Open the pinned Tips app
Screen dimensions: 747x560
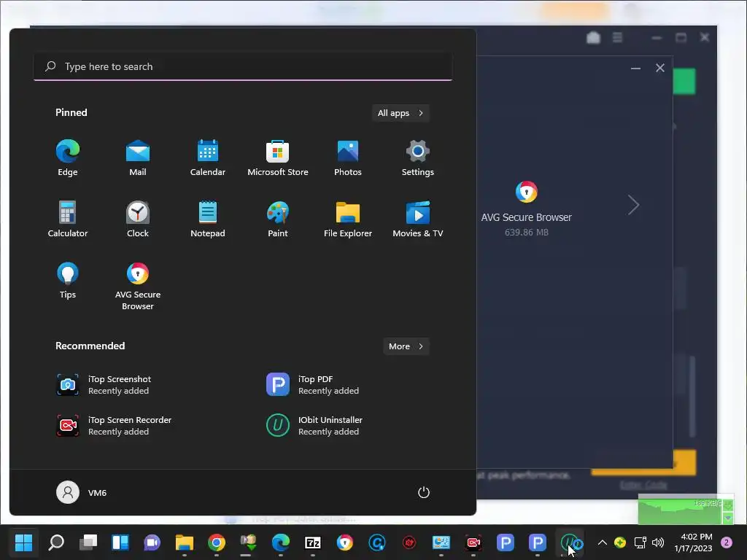coord(68,281)
